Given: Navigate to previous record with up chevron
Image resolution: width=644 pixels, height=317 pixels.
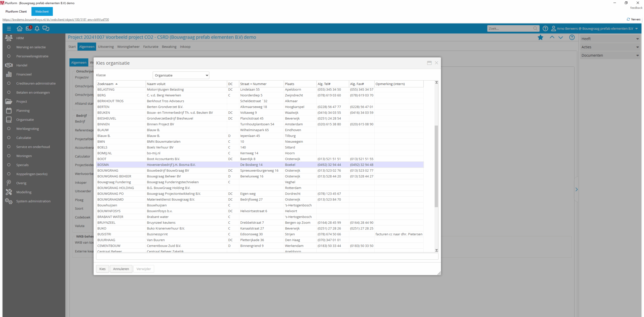Looking at the screenshot, I should click(552, 37).
